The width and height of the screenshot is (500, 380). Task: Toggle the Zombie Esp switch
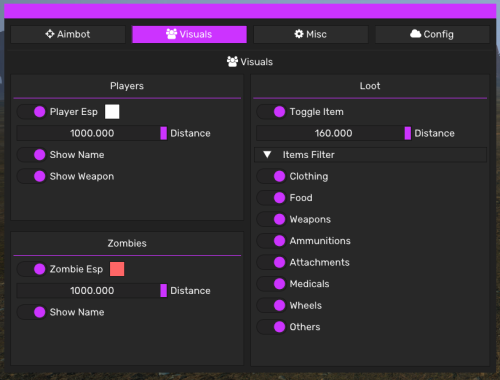tap(31, 269)
